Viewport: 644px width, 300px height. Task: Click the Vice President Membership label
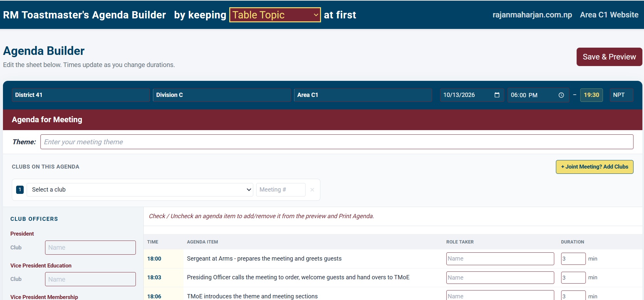coord(44,297)
